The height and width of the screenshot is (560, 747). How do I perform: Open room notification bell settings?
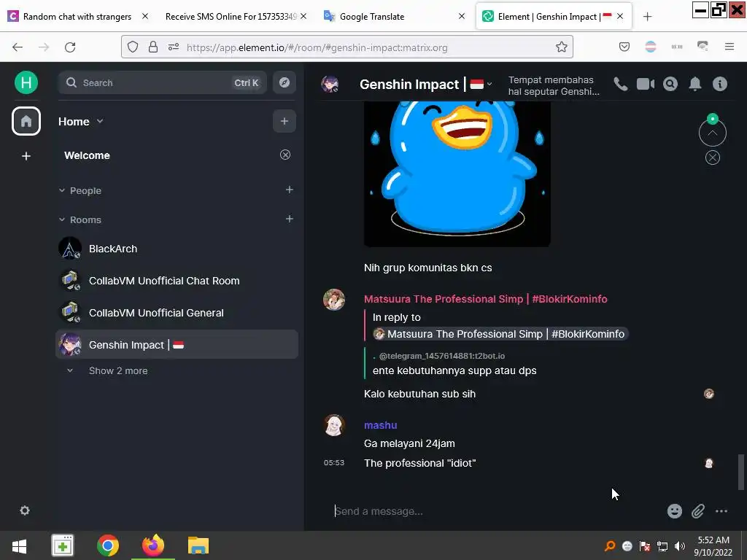point(695,84)
